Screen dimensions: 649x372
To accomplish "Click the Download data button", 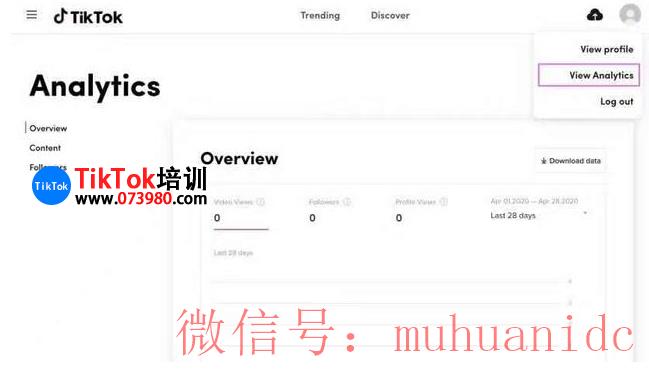I will click(x=571, y=161).
